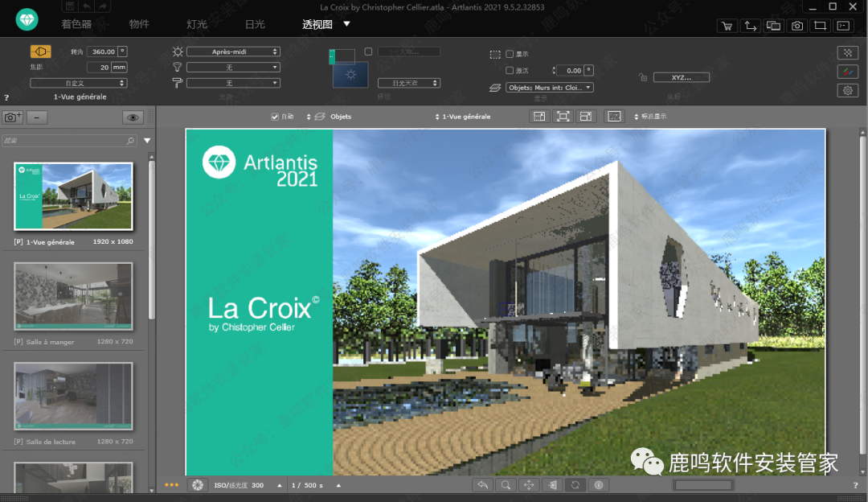The image size is (868, 502).
Task: Click the info icon in bottom toolbar
Action: coord(599,485)
